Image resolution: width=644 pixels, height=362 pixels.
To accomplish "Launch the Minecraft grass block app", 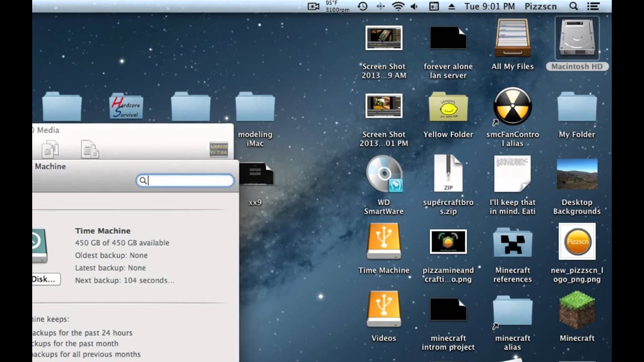I will 577,309.
